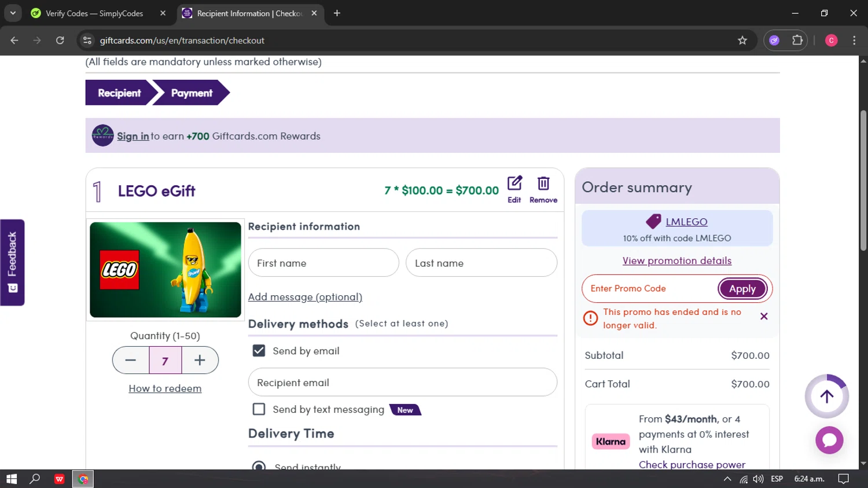The height and width of the screenshot is (488, 868).
Task: Focus the First name field
Action: pyautogui.click(x=323, y=263)
